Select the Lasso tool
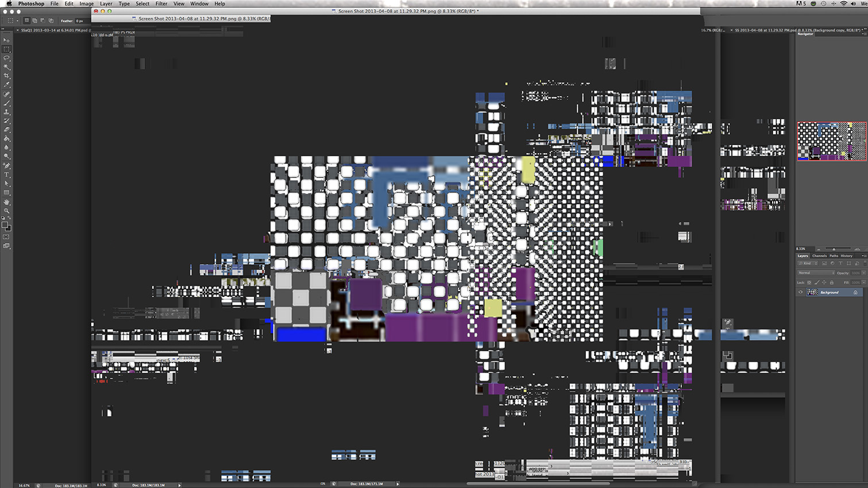The height and width of the screenshot is (488, 868). click(6, 58)
